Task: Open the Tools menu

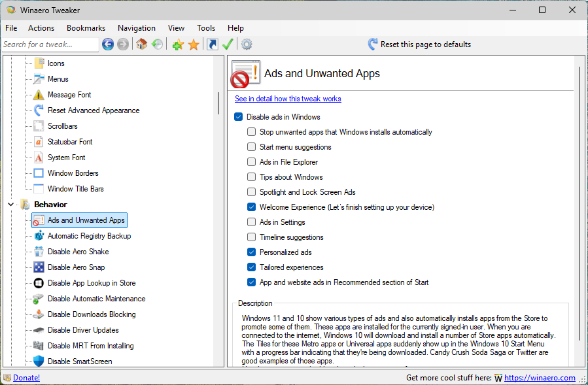Action: [x=206, y=28]
